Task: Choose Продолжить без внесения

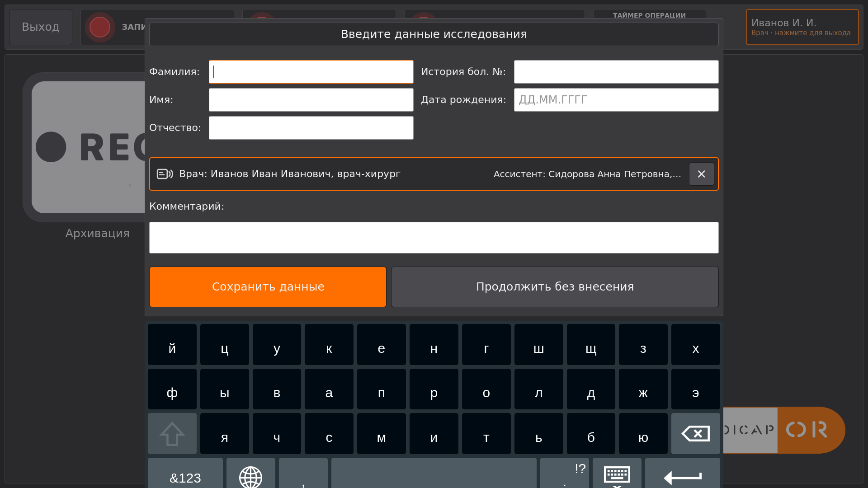Action: point(555,287)
